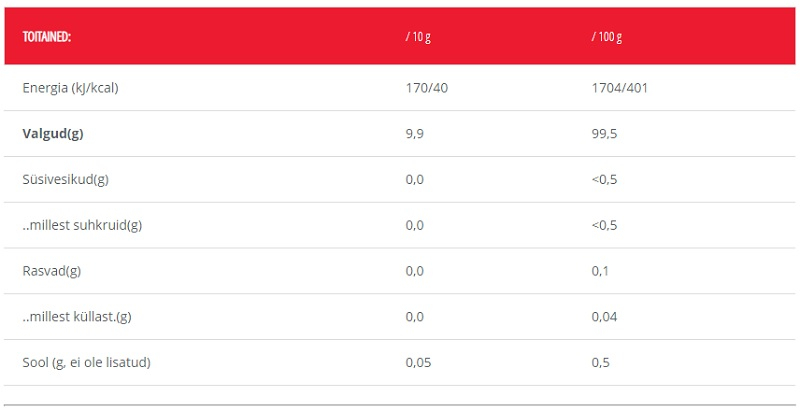Click the 1704/401 energy value
Viewport: 800px width, 411px height.
point(619,88)
